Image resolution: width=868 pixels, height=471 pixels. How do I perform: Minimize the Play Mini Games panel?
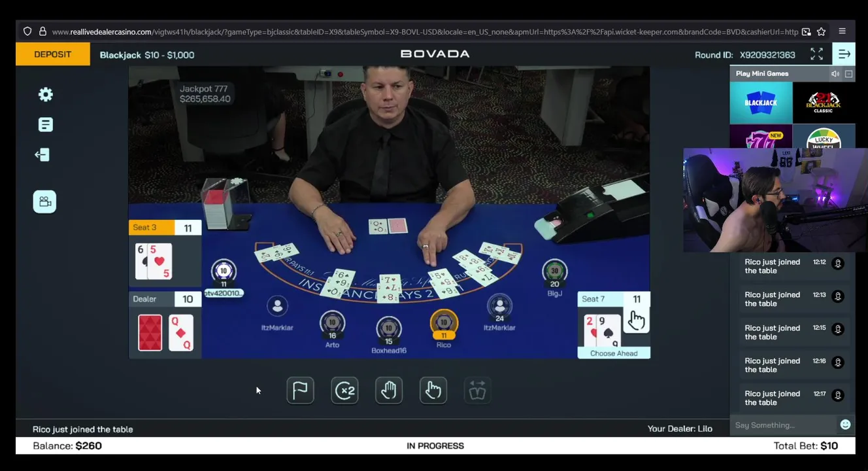coord(848,74)
